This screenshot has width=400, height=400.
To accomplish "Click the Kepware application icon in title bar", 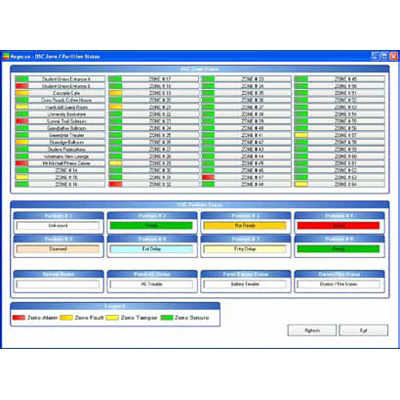I will point(6,56).
